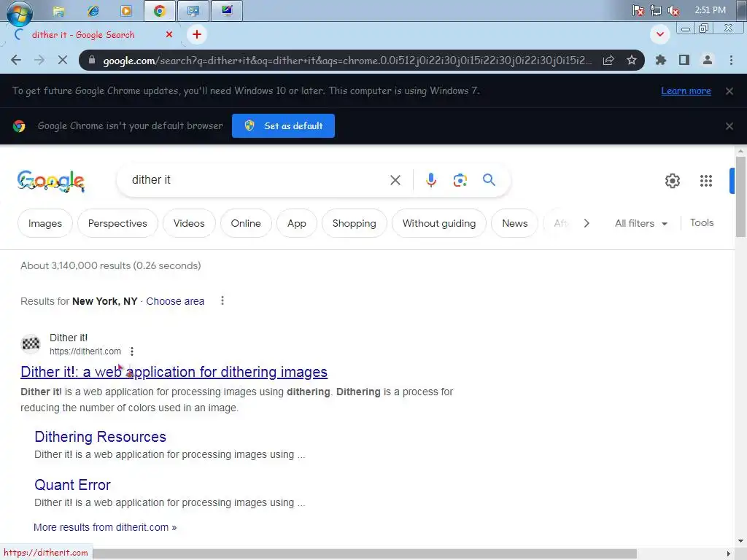747x560 pixels.
Task: Open the network tray icon
Action: click(x=656, y=10)
